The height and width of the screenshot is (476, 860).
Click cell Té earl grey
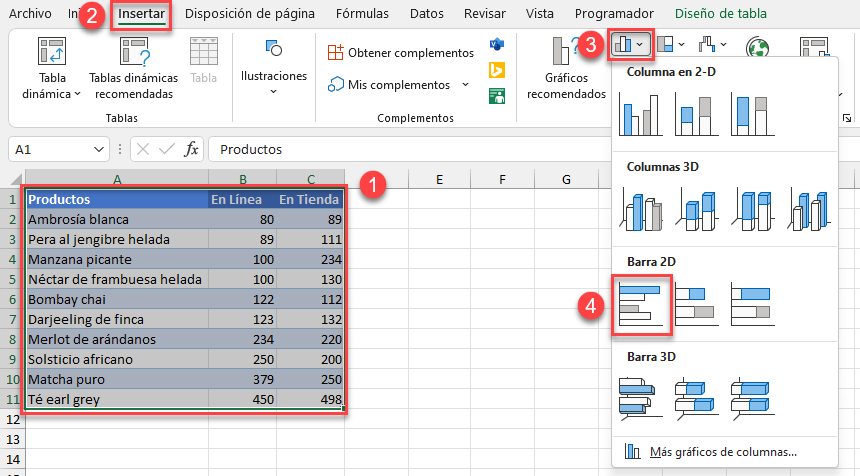[117, 399]
